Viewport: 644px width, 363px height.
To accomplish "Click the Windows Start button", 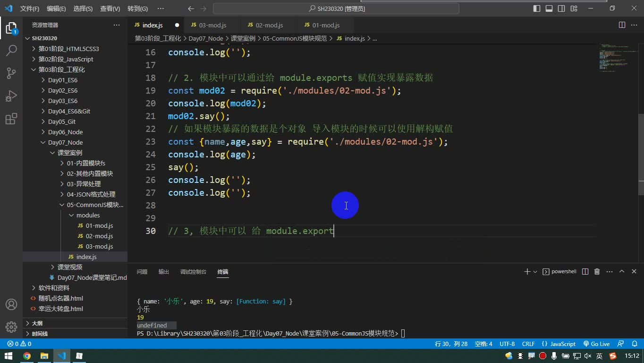I will (9, 356).
